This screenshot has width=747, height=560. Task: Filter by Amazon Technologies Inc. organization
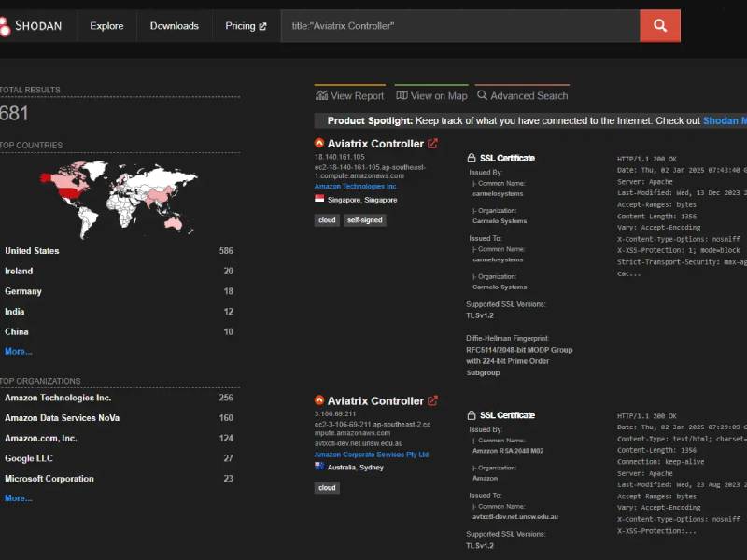[x=58, y=398]
